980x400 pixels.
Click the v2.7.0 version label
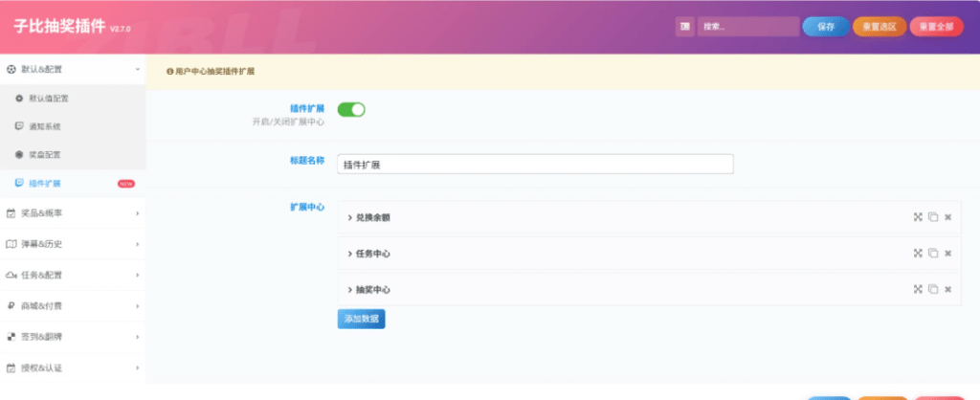pyautogui.click(x=120, y=30)
